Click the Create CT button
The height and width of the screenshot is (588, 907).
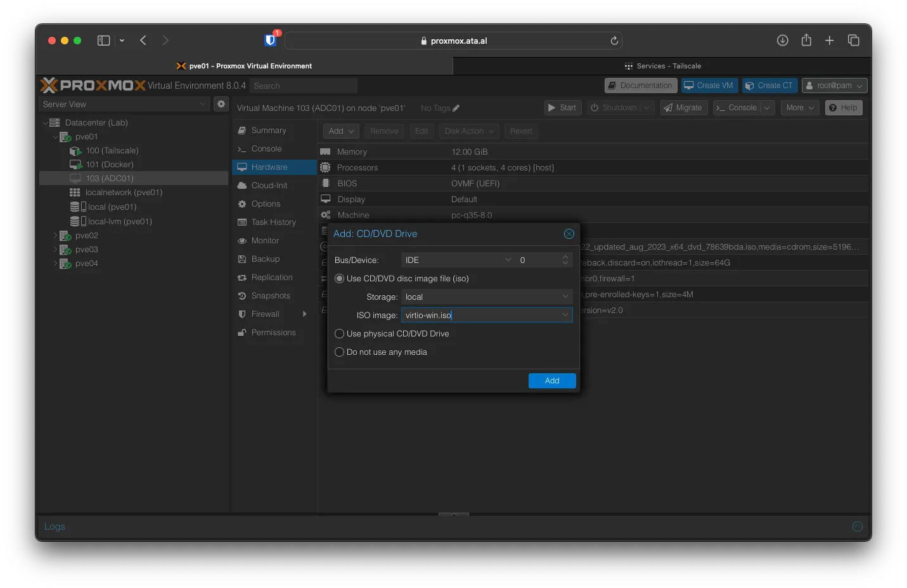coord(769,86)
